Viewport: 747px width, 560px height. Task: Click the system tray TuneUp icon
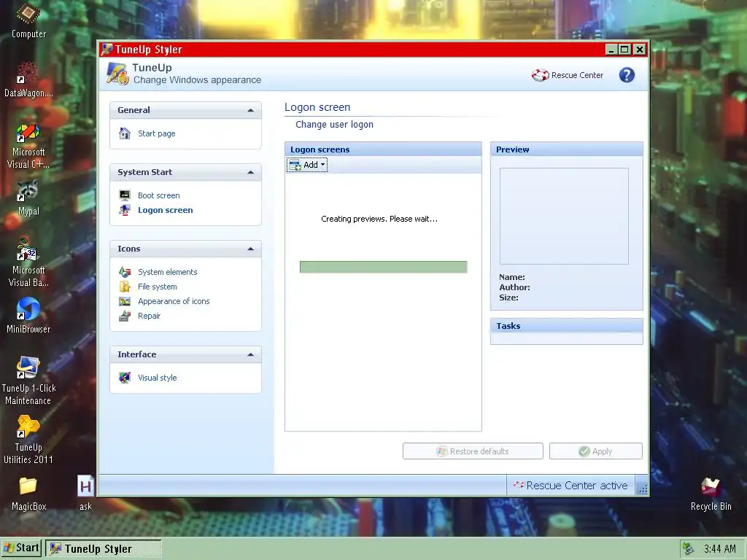688,548
